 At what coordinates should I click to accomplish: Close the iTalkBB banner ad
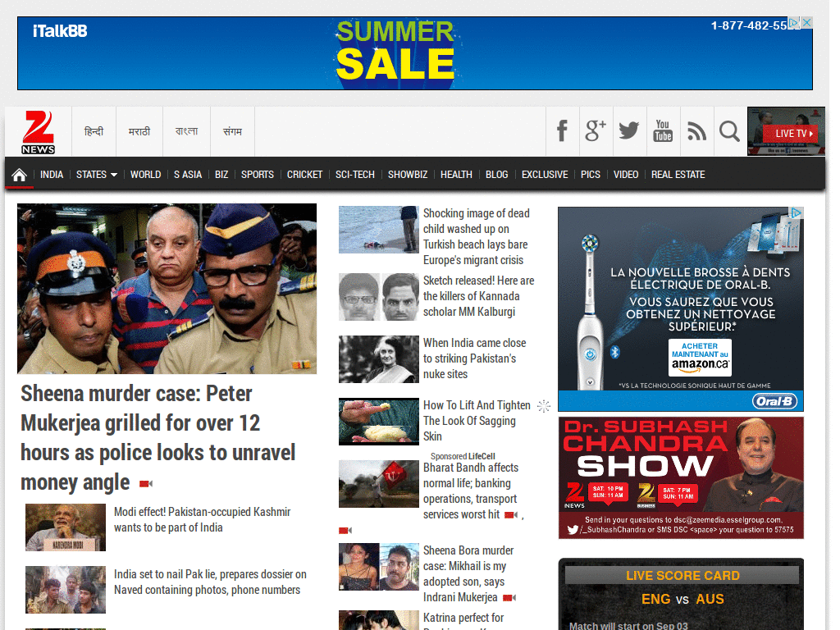point(806,22)
